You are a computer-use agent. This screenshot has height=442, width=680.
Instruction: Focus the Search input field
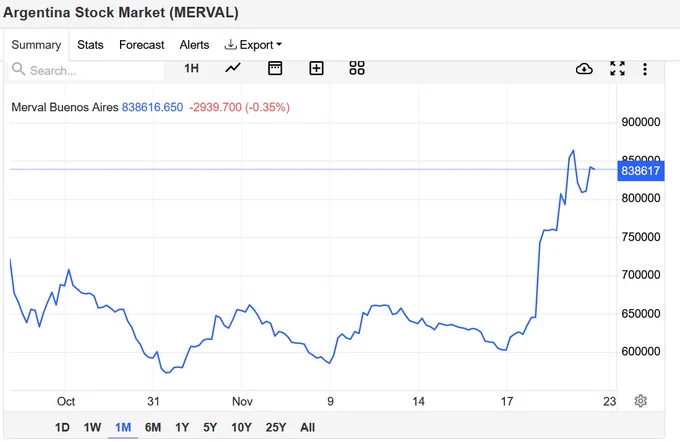(86, 70)
